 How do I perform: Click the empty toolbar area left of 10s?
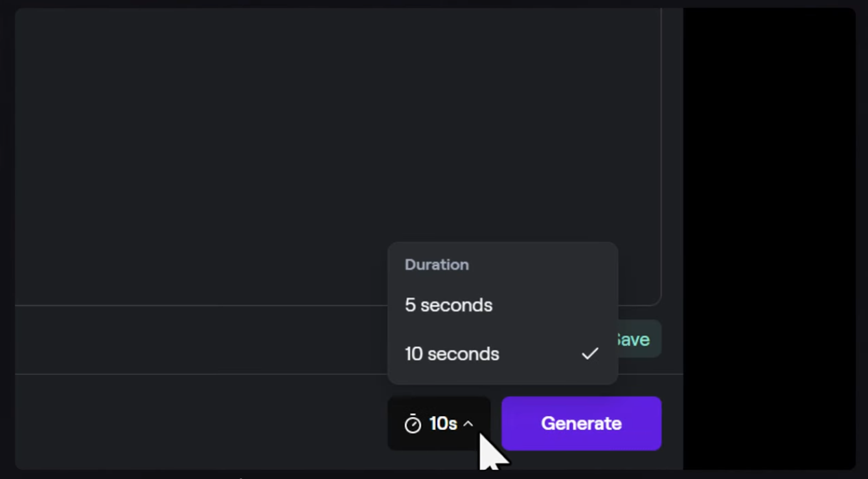[201, 422]
